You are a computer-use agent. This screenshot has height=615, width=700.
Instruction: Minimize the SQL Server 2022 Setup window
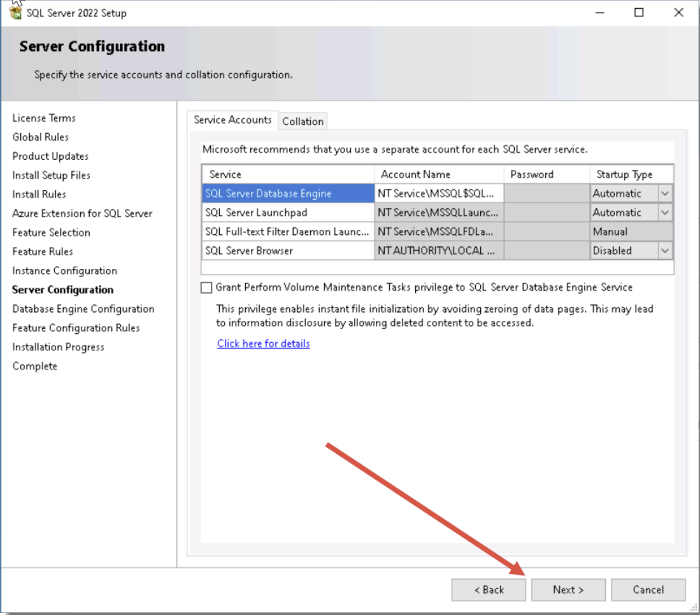[x=600, y=13]
